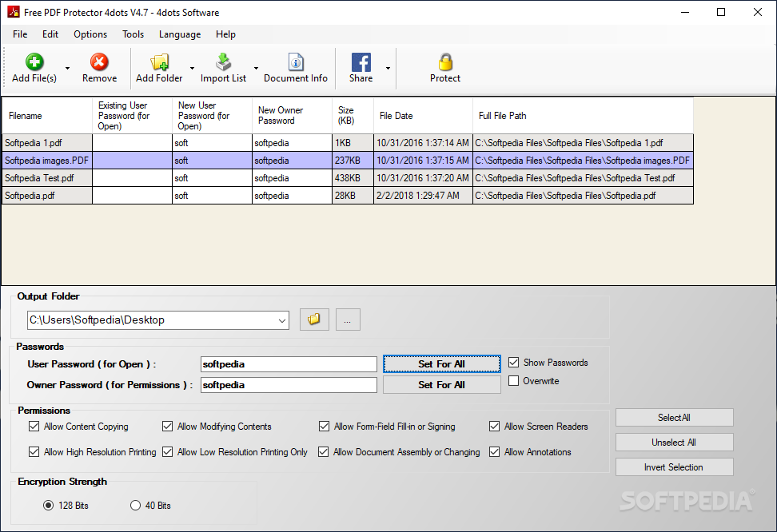Expand the Add File(s) dropdown arrow
This screenshot has height=532, width=777.
(67, 69)
